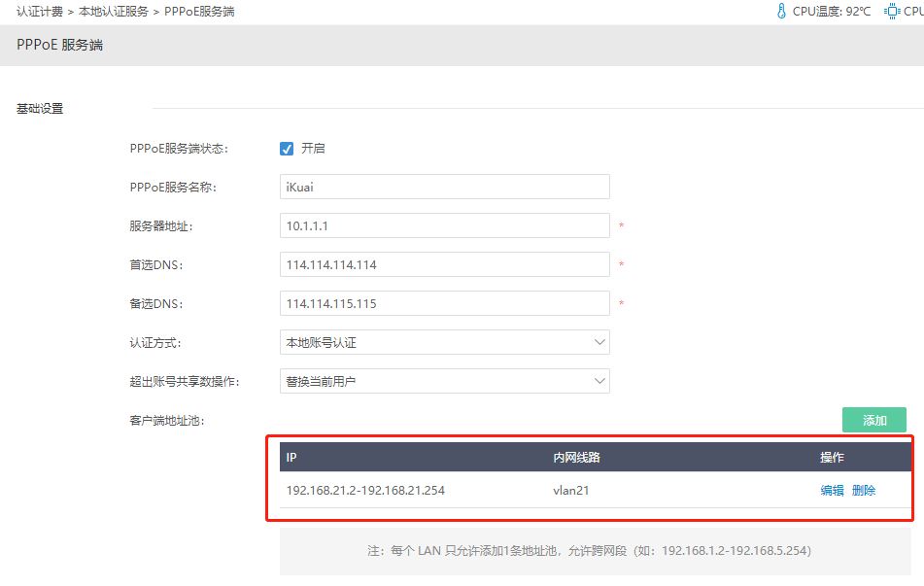Focus the PPPoE服务名称 field containing iKuai
924x586 pixels.
pyautogui.click(x=444, y=187)
